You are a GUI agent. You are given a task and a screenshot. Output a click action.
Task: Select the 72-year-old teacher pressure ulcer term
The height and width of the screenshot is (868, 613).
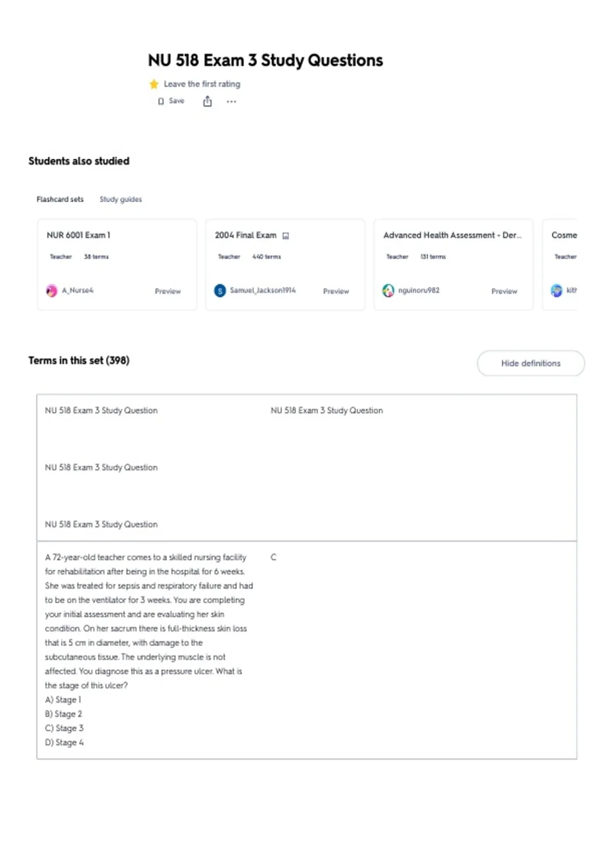(x=149, y=649)
